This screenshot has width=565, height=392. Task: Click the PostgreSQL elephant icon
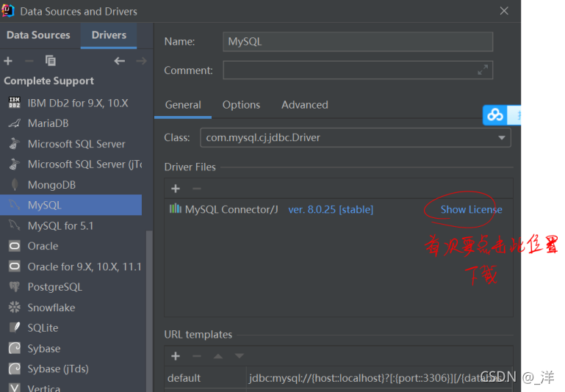(15, 287)
